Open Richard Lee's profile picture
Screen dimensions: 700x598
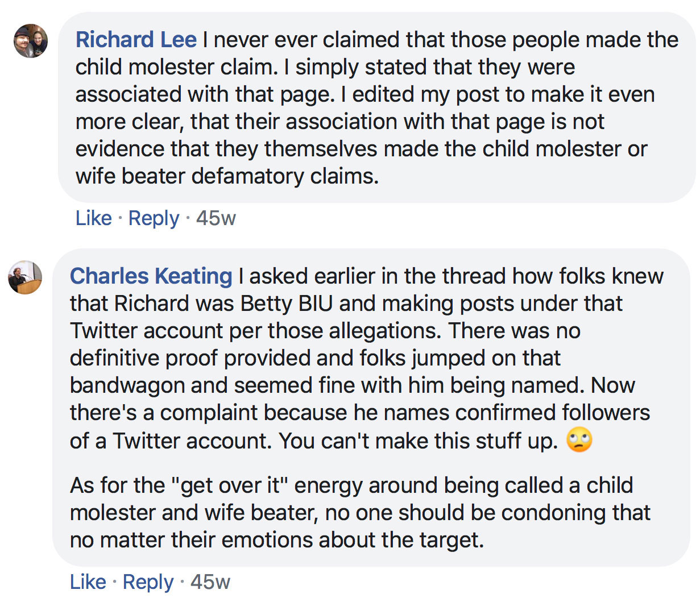coord(31,40)
